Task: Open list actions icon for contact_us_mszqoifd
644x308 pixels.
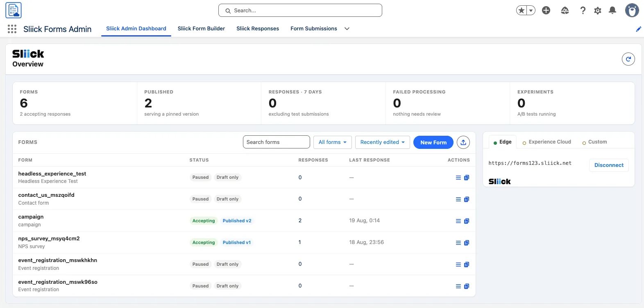Action: tap(458, 199)
